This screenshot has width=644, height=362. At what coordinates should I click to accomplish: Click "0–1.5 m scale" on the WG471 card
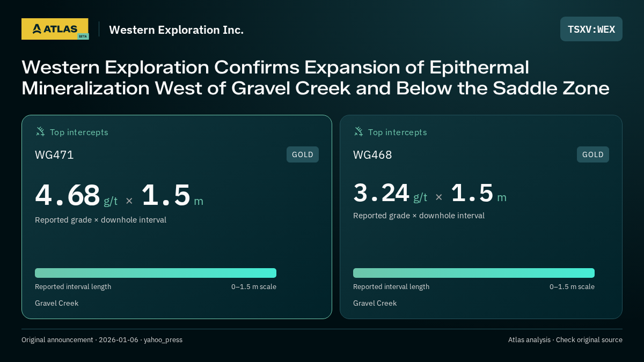click(x=254, y=287)
